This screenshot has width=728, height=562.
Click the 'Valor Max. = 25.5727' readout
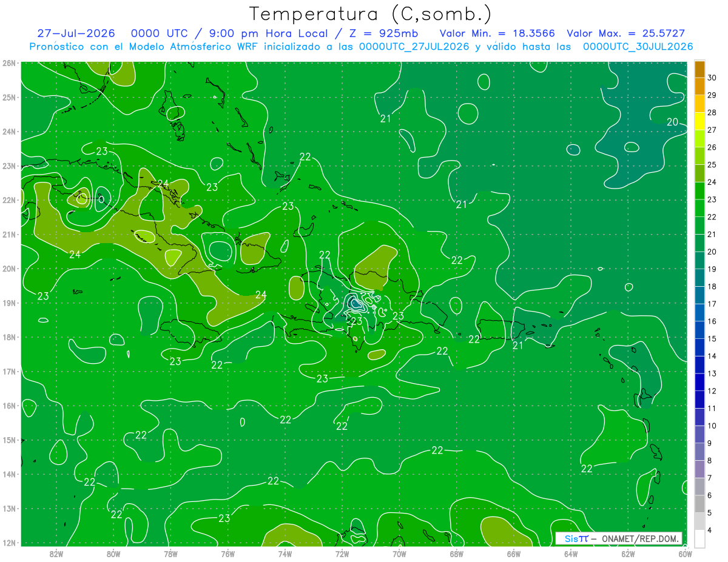(625, 33)
